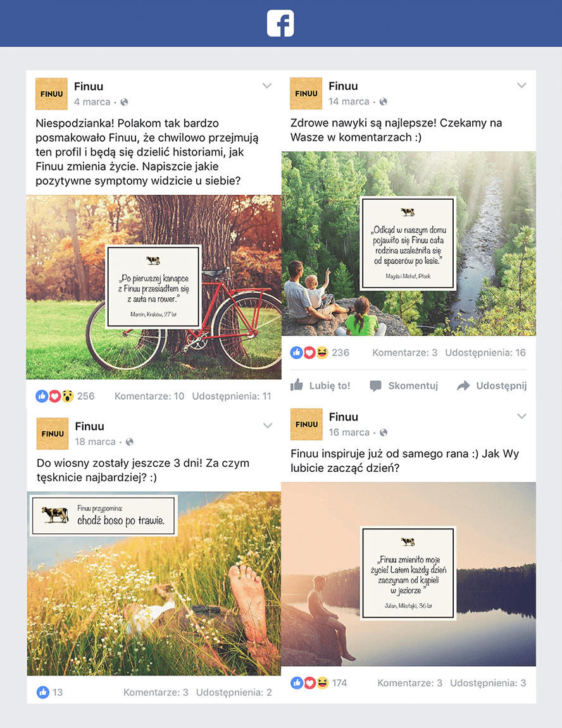The height and width of the screenshot is (728, 562).
Task: Click the 16 marca timestamp link
Action: coord(349,432)
